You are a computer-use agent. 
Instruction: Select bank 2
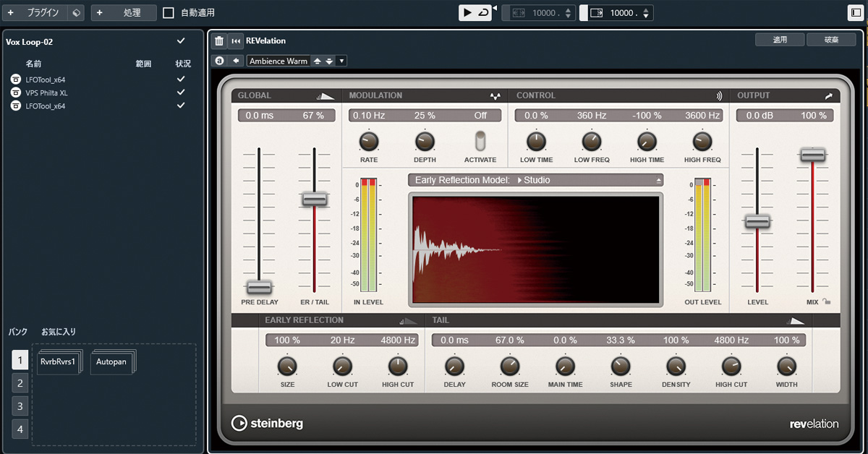(20, 383)
